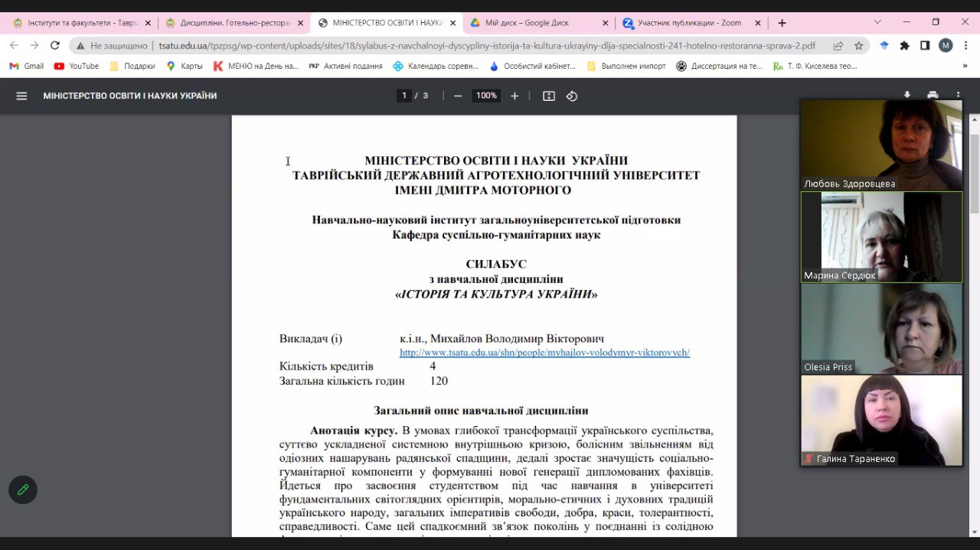
Task: Select Любовь Здоровцева video thumbnail
Action: pos(881,145)
